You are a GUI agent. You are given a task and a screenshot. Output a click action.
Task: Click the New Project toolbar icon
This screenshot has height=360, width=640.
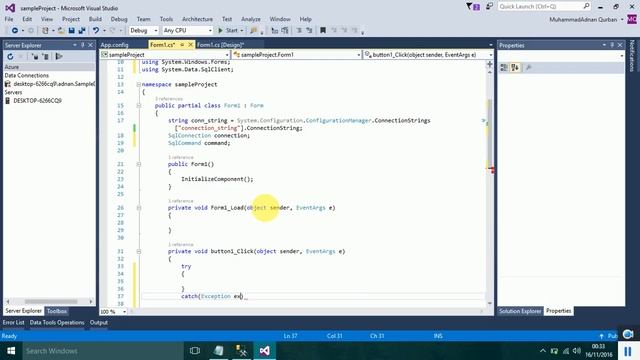(45, 31)
